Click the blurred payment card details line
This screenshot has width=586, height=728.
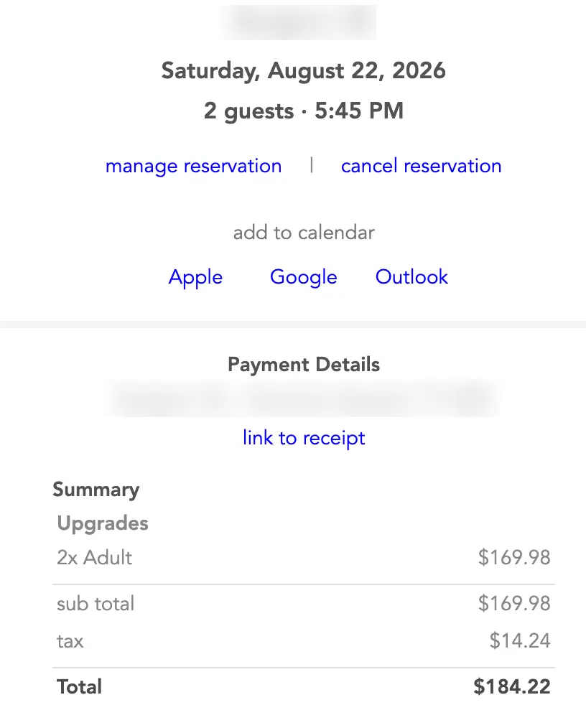click(x=304, y=399)
